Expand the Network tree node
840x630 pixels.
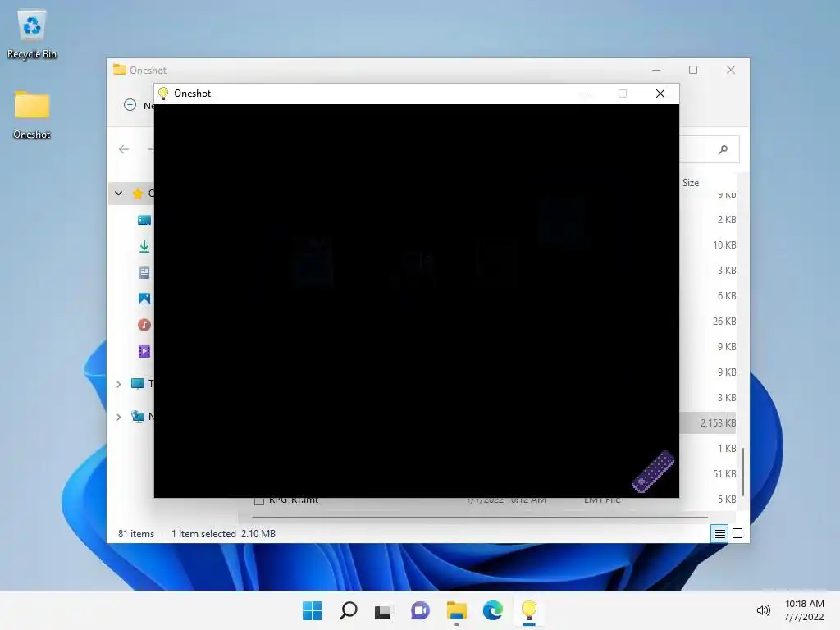click(119, 417)
